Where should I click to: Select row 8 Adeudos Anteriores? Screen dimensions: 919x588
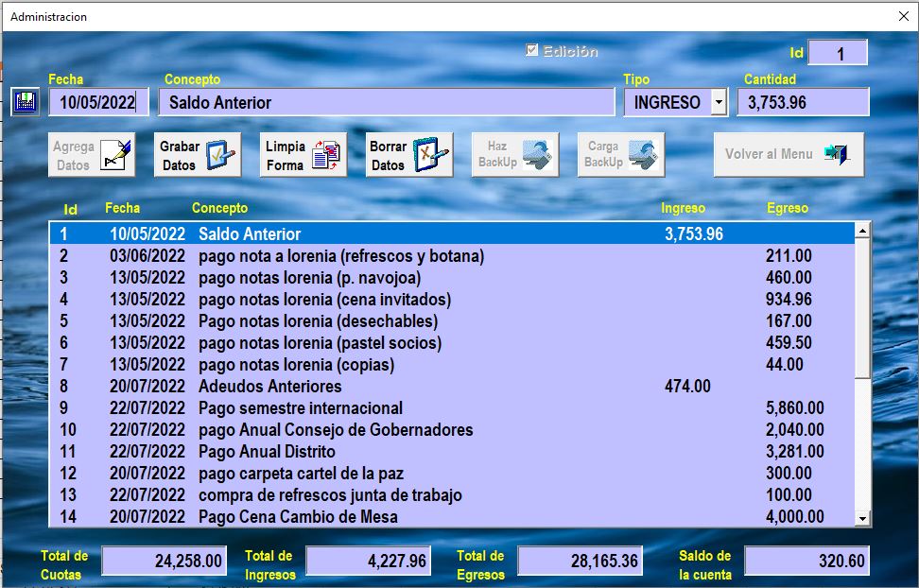(452, 386)
